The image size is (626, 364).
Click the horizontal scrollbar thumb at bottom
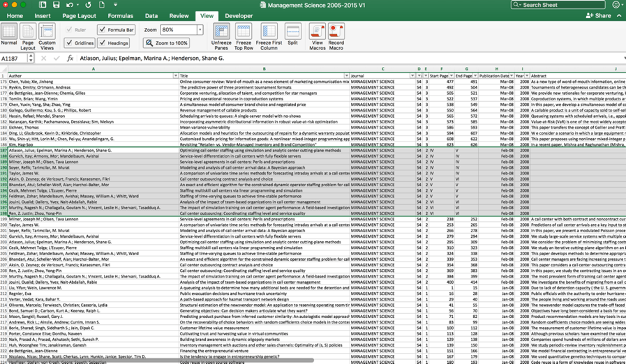click(161, 361)
